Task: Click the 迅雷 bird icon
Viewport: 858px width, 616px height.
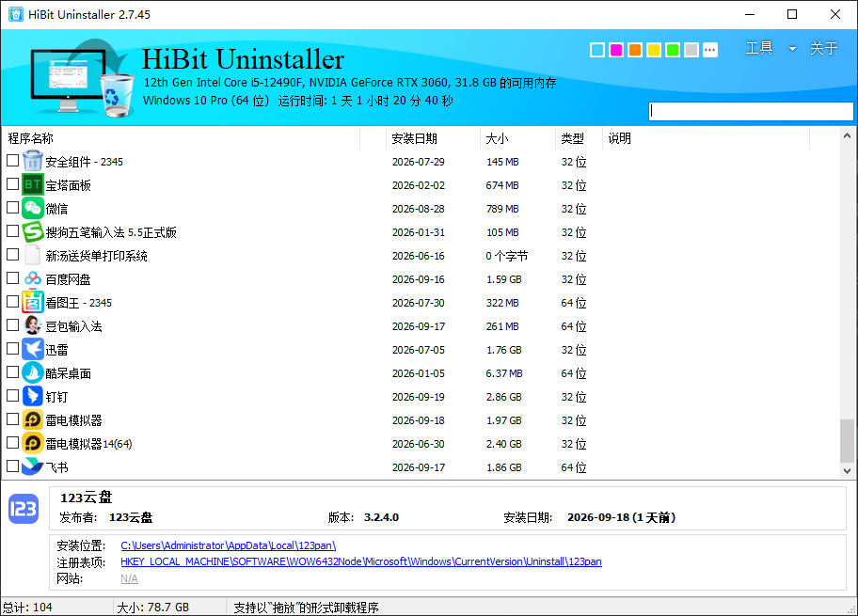Action: tap(32, 350)
